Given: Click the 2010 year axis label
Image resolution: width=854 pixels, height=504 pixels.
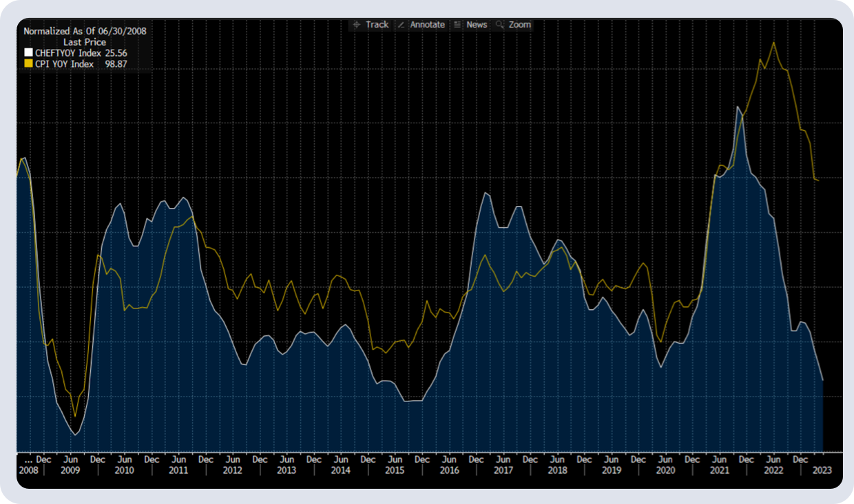Looking at the screenshot, I should pyautogui.click(x=125, y=470).
